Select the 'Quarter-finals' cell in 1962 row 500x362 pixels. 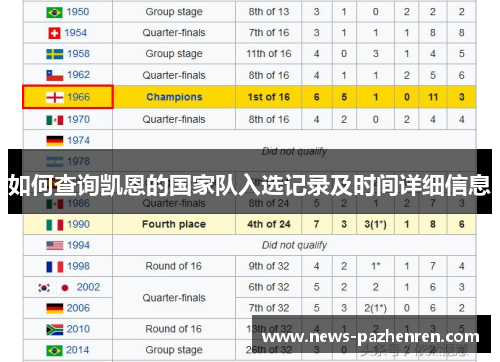coord(174,75)
